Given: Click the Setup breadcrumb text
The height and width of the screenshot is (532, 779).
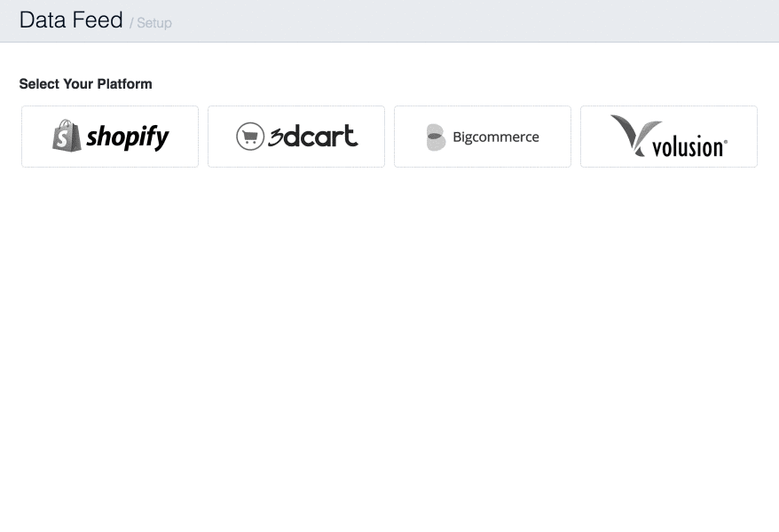Looking at the screenshot, I should click(x=154, y=23).
